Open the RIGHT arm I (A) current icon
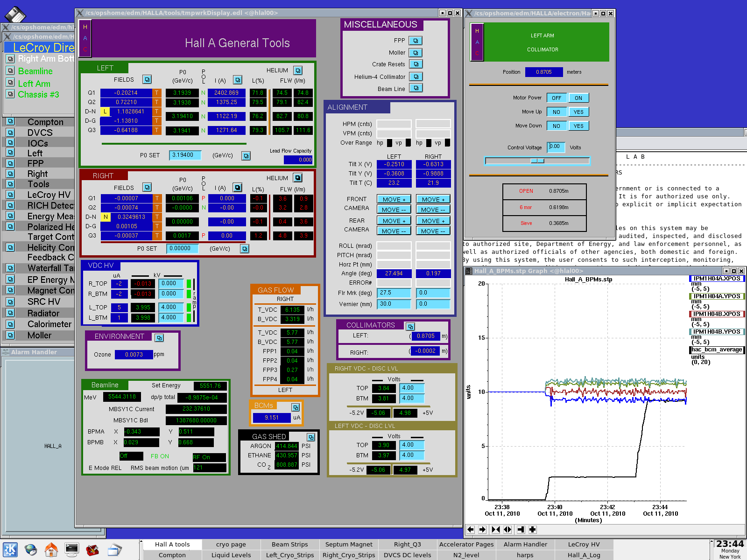 pos(238,188)
